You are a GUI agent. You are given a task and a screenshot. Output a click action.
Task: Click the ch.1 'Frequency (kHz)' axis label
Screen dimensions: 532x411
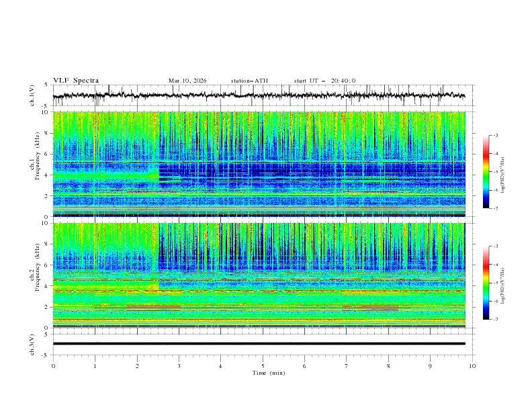[38, 156]
